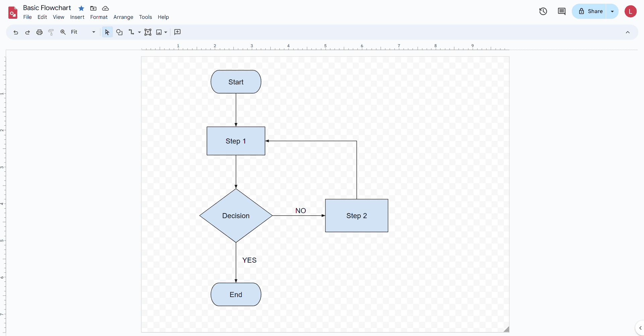The width and height of the screenshot is (644, 336).
Task: Show all comments icon
Action: click(x=561, y=11)
